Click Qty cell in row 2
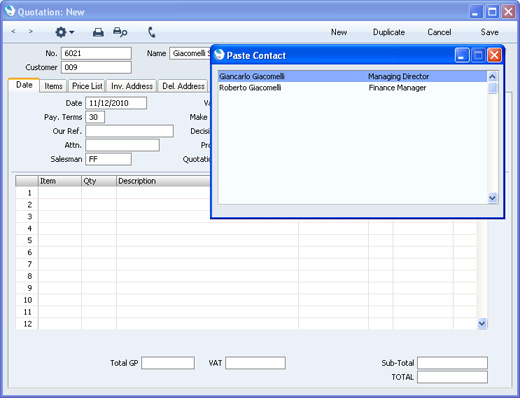520x398 pixels. tap(99, 205)
